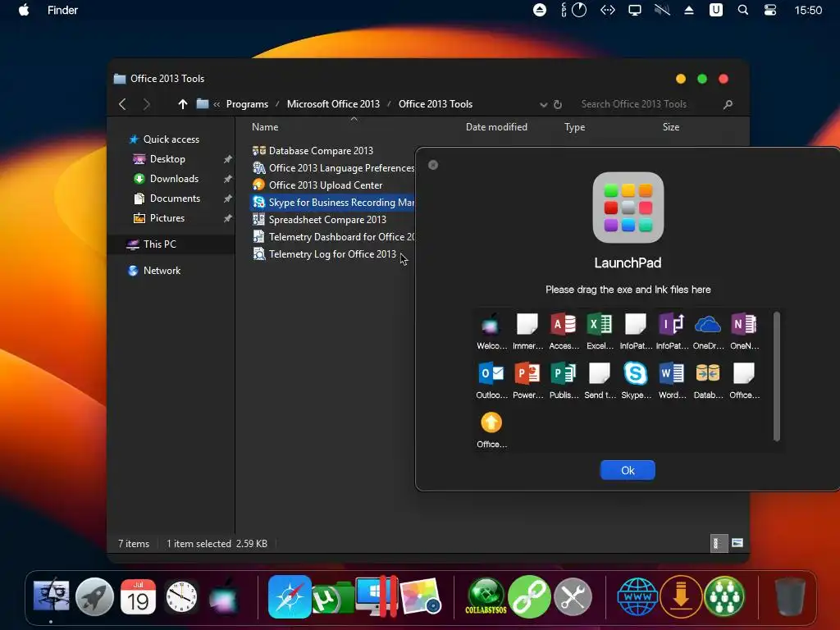Sort files by Type column
The image size is (840, 630).
574,127
